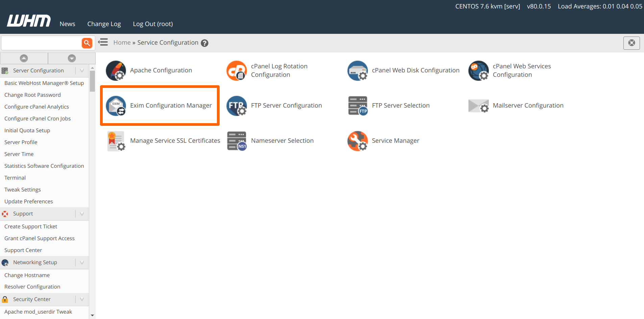The width and height of the screenshot is (644, 319).
Task: Open Configure cPanel Cron Jobs
Action: (38, 119)
